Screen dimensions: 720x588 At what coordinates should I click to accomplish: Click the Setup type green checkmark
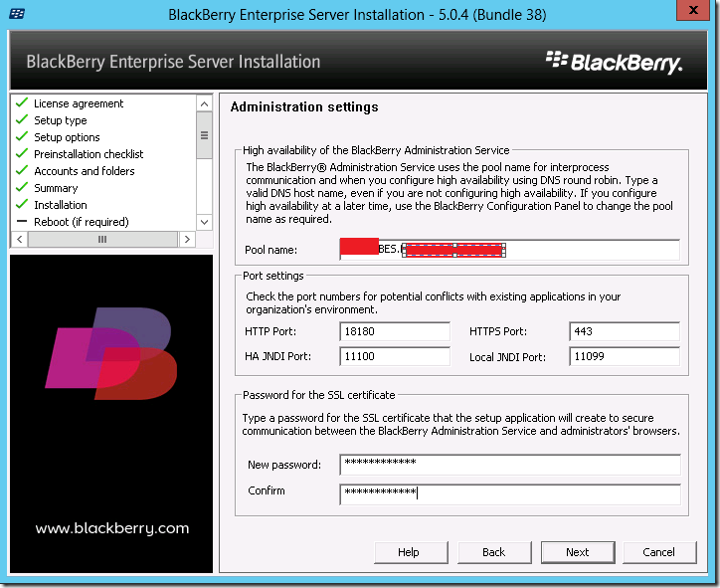(x=22, y=119)
